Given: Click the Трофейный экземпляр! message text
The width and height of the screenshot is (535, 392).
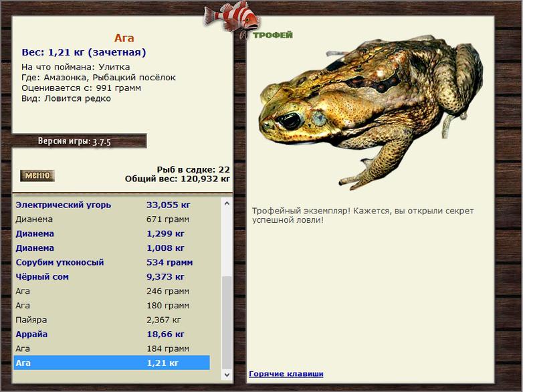Looking at the screenshot, I should pyautogui.click(x=363, y=215).
